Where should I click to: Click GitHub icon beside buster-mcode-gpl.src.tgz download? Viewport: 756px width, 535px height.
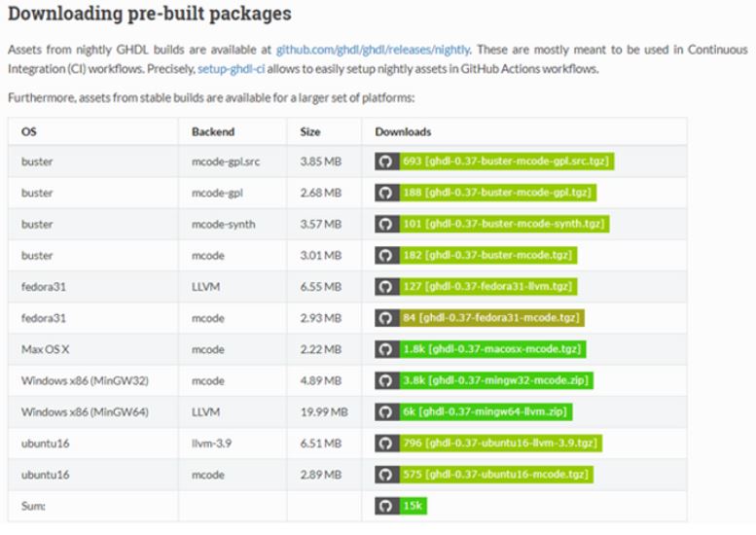(386, 160)
